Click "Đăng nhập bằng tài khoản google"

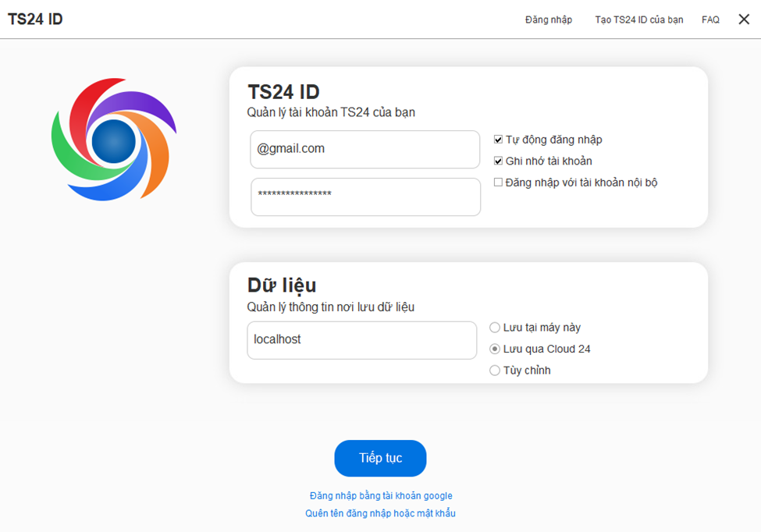[380, 495]
